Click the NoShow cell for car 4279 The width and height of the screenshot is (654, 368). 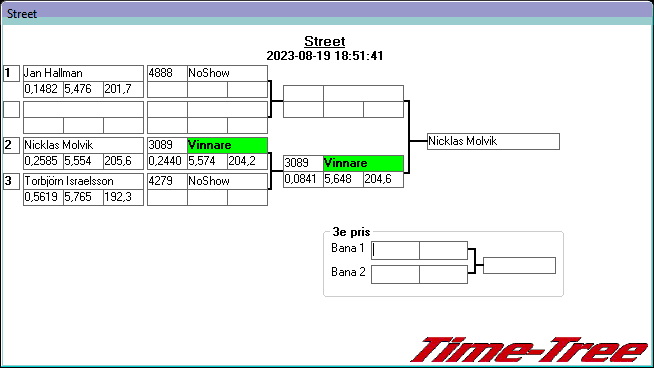(x=227, y=181)
